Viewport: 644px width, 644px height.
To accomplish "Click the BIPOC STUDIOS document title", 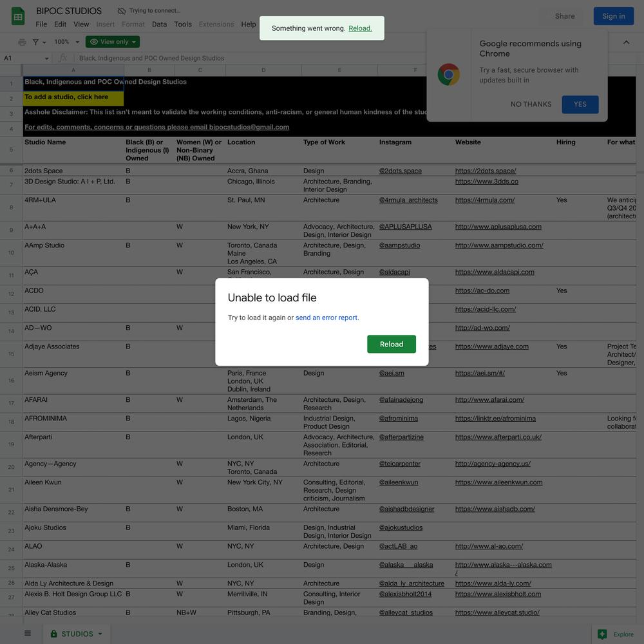I will click(x=69, y=11).
